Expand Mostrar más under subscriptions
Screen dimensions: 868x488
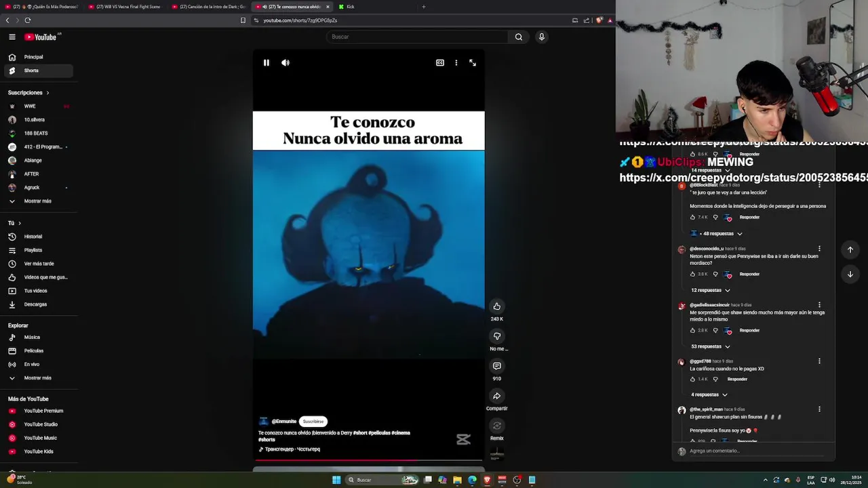[39, 201]
